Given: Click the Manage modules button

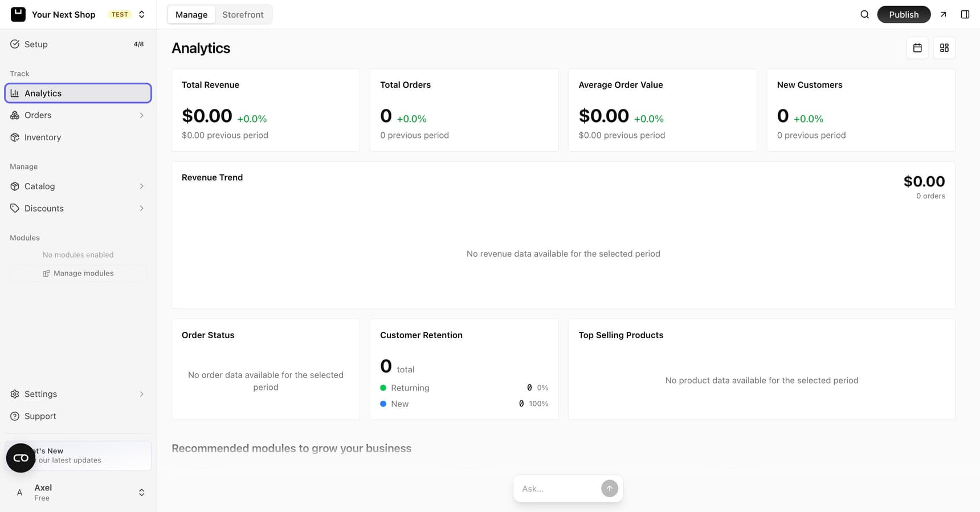Looking at the screenshot, I should tap(78, 273).
